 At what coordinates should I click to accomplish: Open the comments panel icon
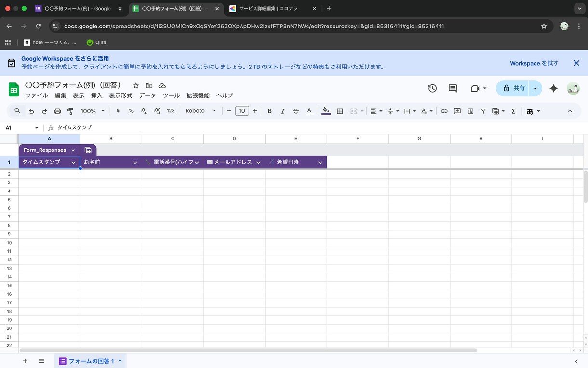pyautogui.click(x=453, y=88)
